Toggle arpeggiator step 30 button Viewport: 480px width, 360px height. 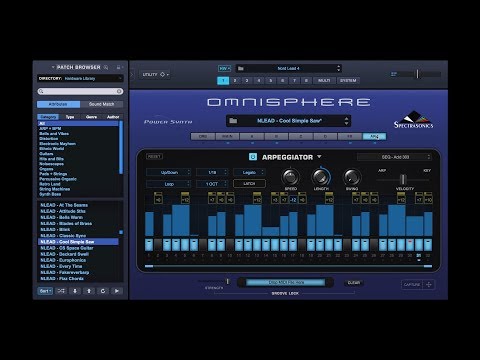(410, 245)
